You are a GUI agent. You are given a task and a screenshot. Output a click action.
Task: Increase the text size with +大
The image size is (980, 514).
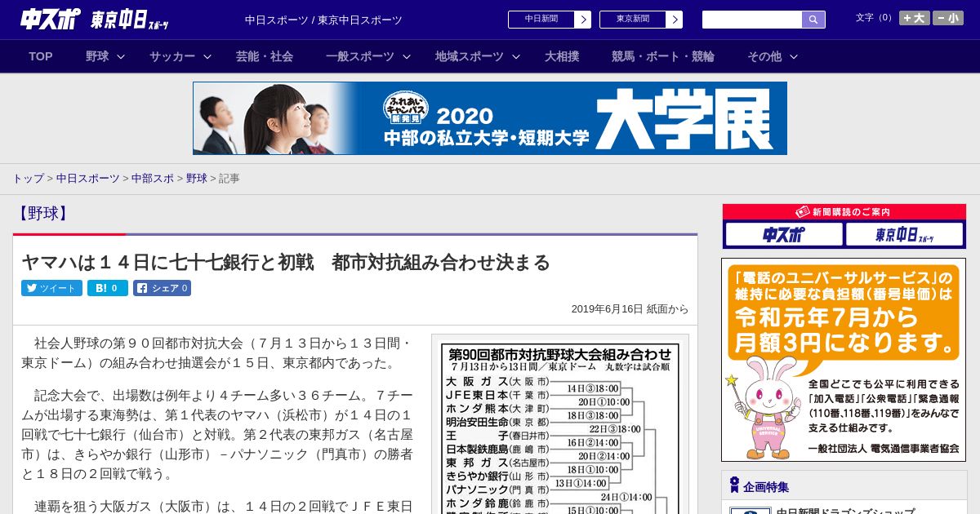tap(915, 18)
